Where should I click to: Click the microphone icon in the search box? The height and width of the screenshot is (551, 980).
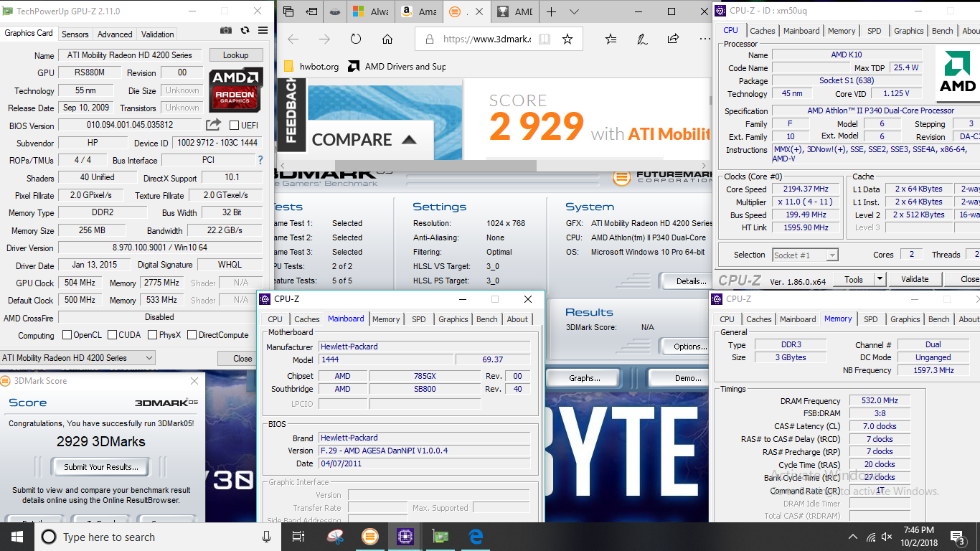(266, 537)
